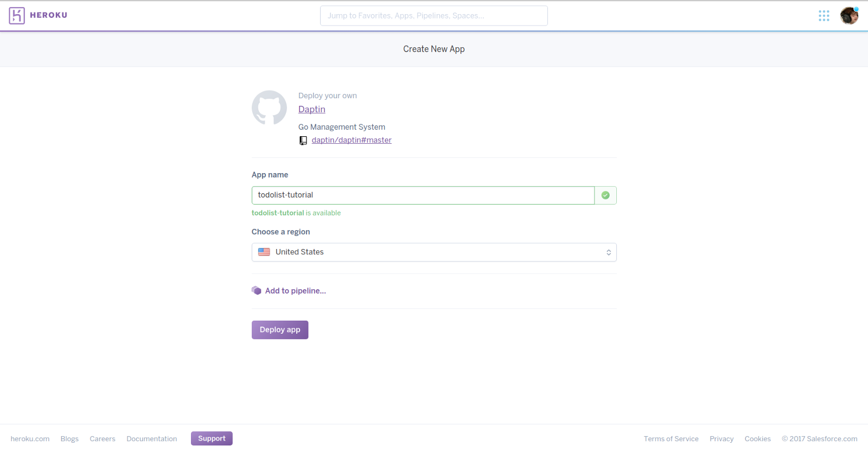Click the 'todolist-tutorial is available' message
This screenshot has width=868, height=452.
296,213
